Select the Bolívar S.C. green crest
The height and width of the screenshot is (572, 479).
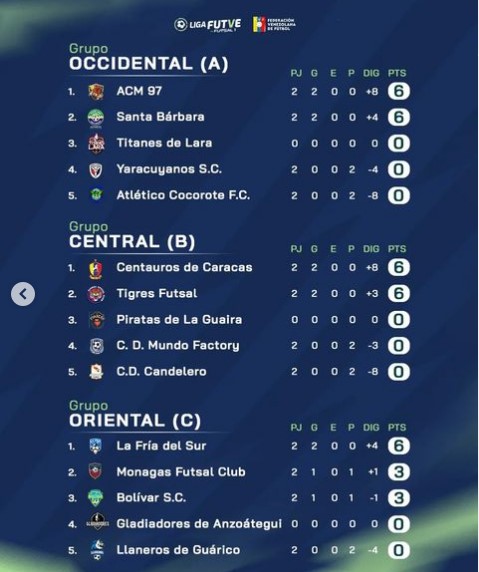pyautogui.click(x=96, y=498)
